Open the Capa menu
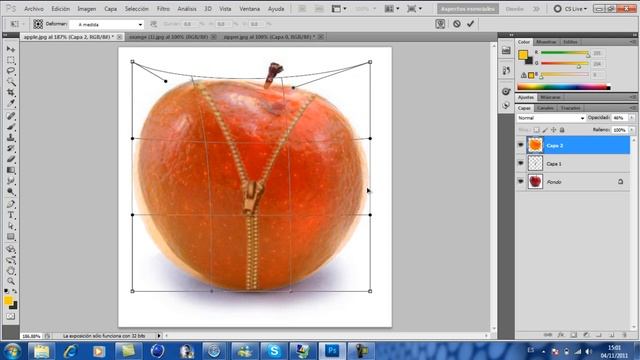Viewport: 640px width, 360px height. click(x=110, y=9)
